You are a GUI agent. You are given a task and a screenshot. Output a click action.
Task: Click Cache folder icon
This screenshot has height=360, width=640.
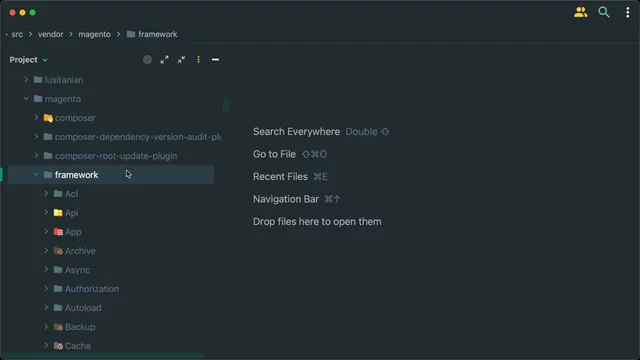pos(58,346)
